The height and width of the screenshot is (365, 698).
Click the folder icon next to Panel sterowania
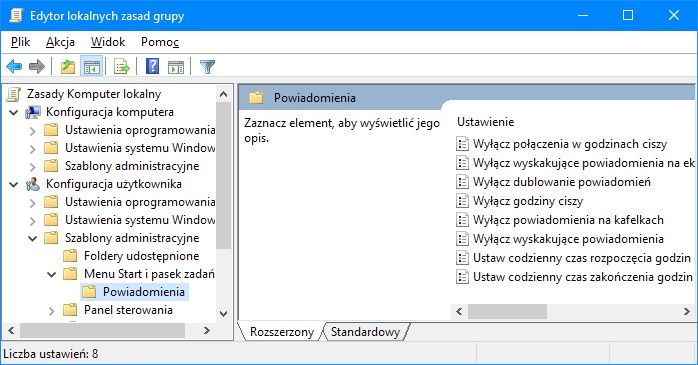(x=70, y=310)
